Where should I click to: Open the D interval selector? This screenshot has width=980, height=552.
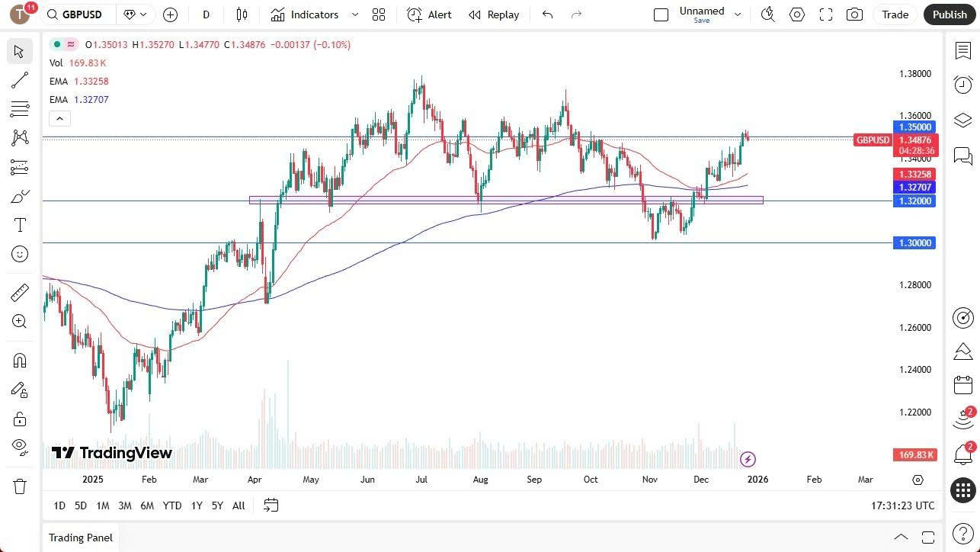click(x=206, y=14)
